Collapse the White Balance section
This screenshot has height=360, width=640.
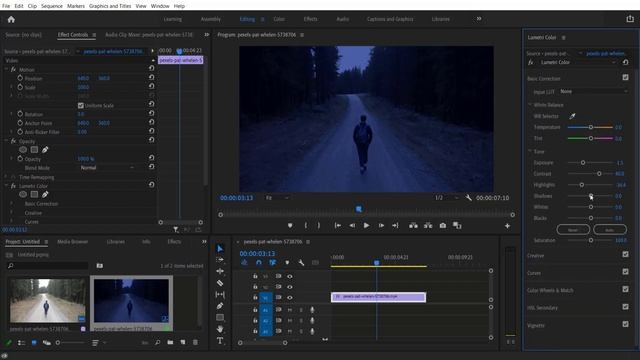(530, 105)
